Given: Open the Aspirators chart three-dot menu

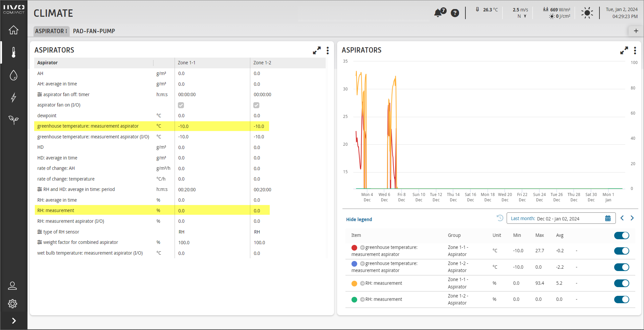Looking at the screenshot, I should coord(635,51).
